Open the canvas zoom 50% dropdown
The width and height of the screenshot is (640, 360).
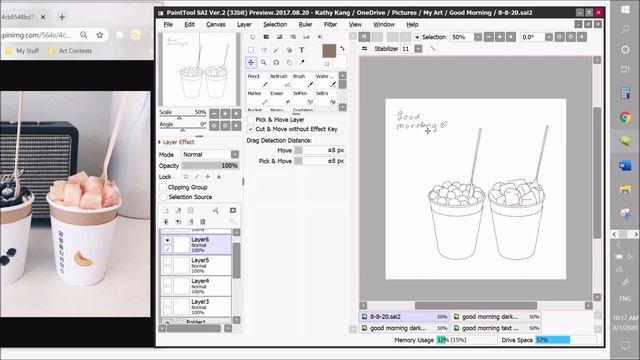tap(478, 37)
